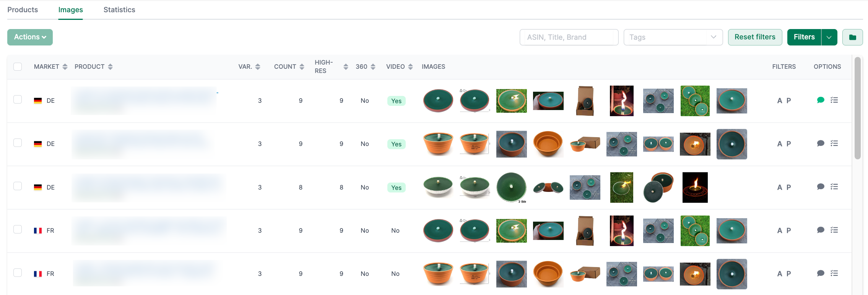Viewport: 868px width, 295px height.
Task: Open the Statistics tab
Action: tap(119, 10)
